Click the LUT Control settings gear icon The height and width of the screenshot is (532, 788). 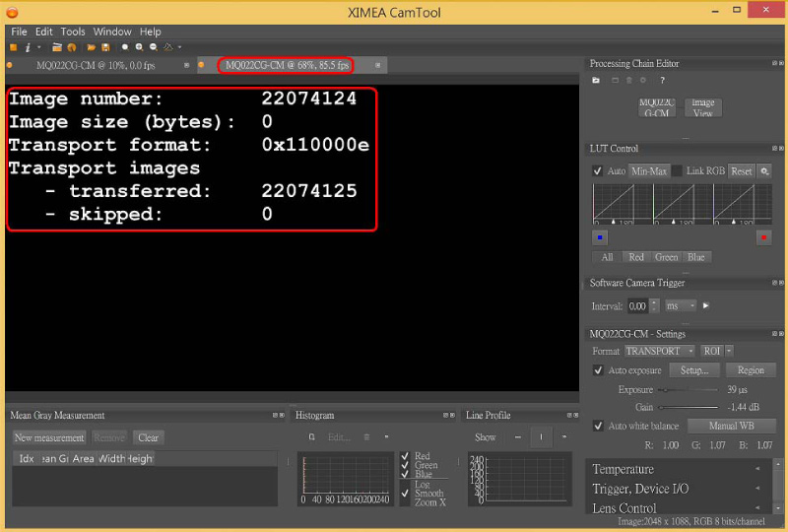tap(764, 171)
